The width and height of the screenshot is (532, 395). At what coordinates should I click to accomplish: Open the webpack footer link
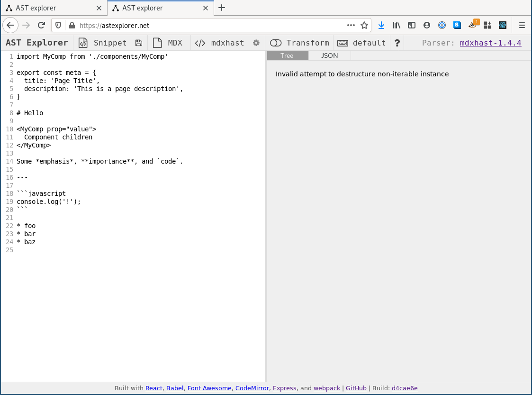[327, 388]
